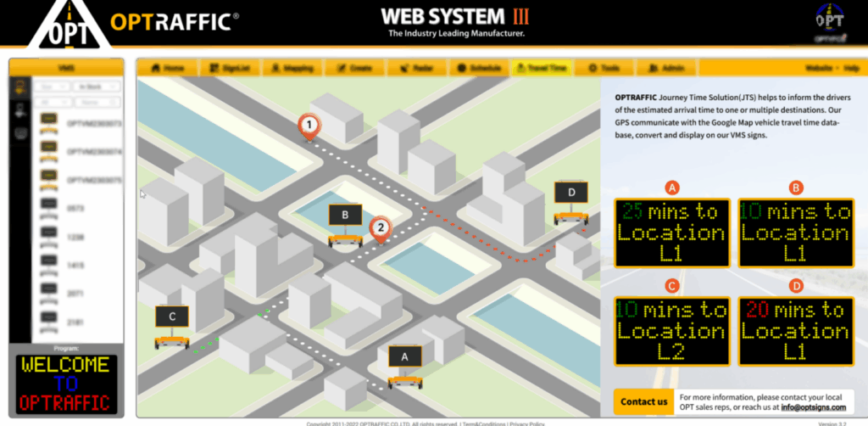
Task: Select the 2071 sign row
Action: pyautogui.click(x=78, y=294)
